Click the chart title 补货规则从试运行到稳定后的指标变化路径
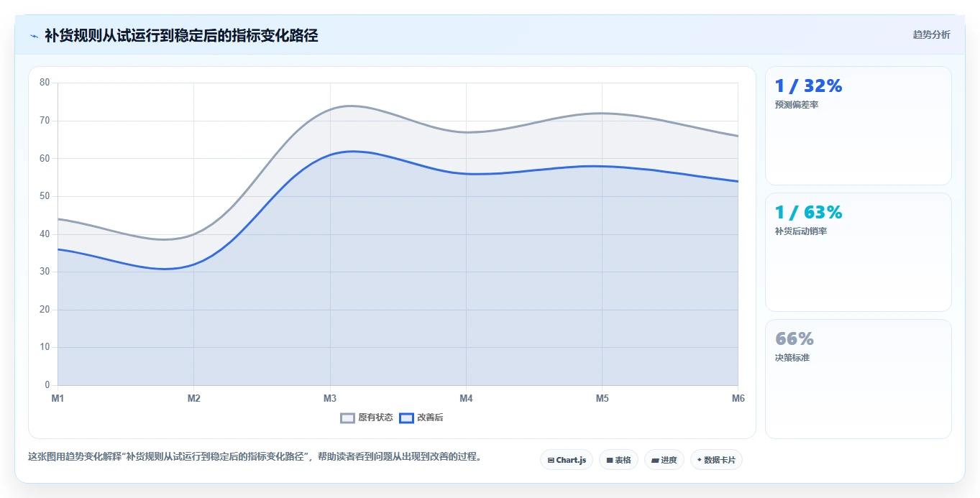The image size is (980, 498). 181,35
